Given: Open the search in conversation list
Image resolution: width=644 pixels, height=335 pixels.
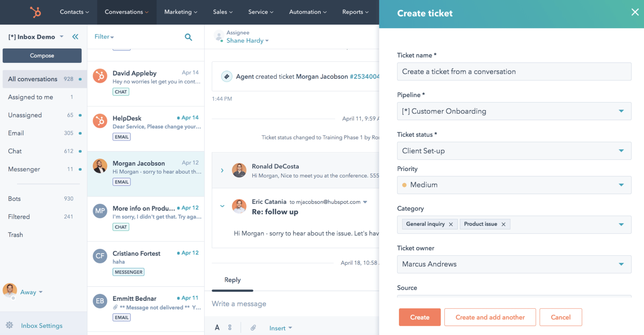Looking at the screenshot, I should (x=189, y=37).
